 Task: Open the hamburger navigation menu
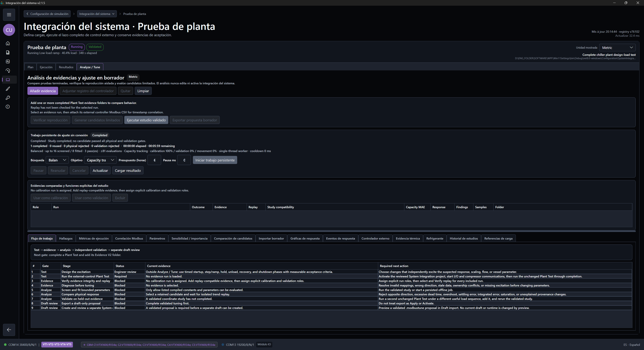pyautogui.click(x=9, y=14)
